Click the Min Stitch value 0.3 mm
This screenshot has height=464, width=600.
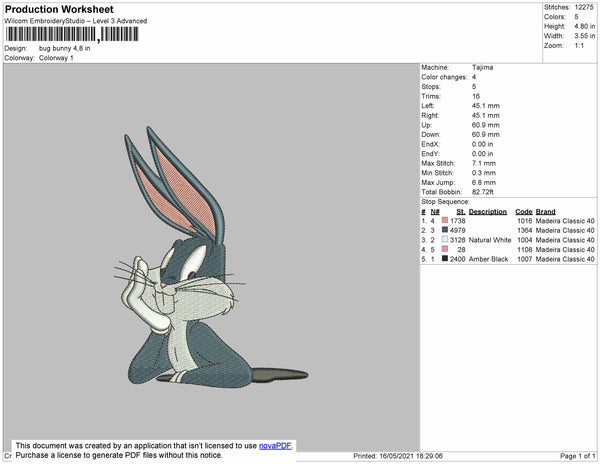484,173
